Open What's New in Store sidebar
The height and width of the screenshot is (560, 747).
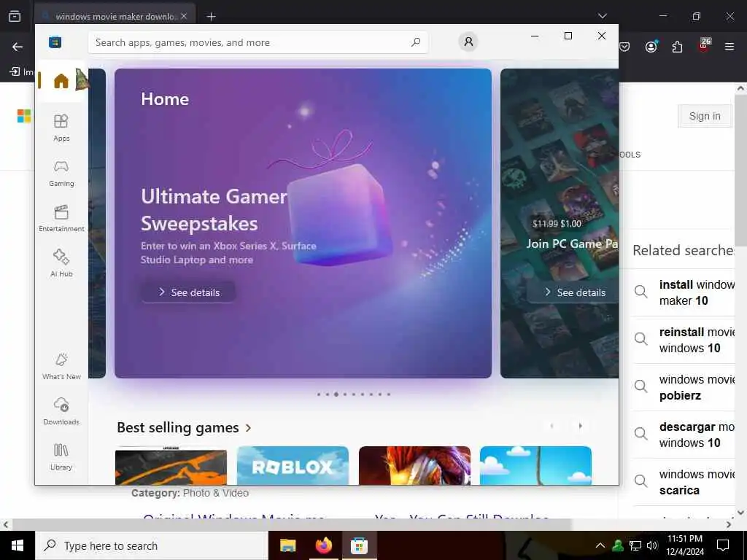tap(61, 366)
